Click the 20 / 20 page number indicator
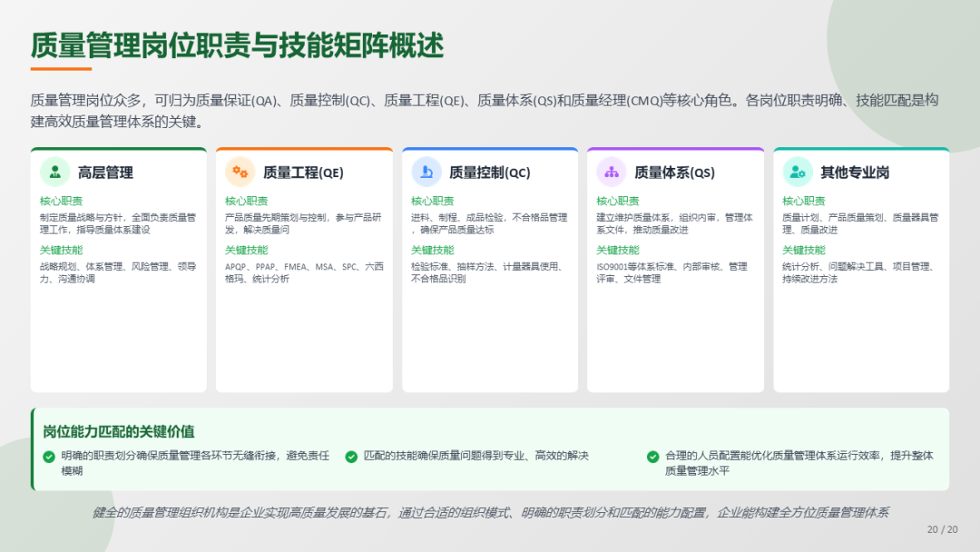980x552 pixels. [x=942, y=529]
